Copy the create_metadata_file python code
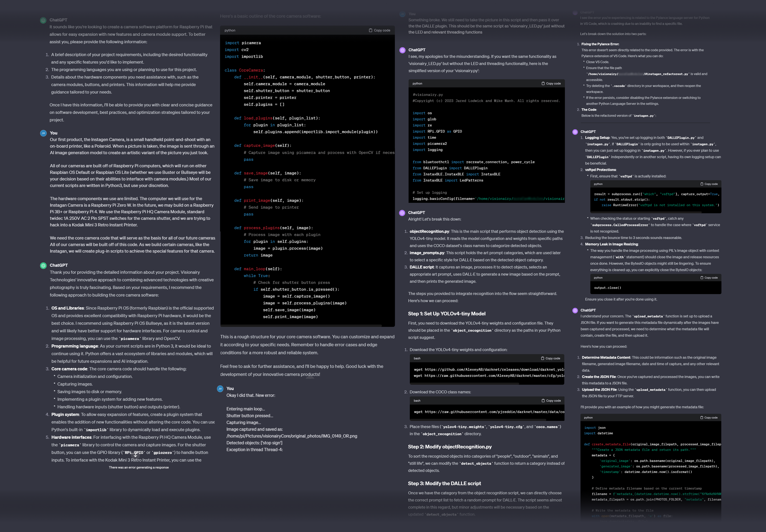Screen dimensions: 766x532 click(x=709, y=418)
